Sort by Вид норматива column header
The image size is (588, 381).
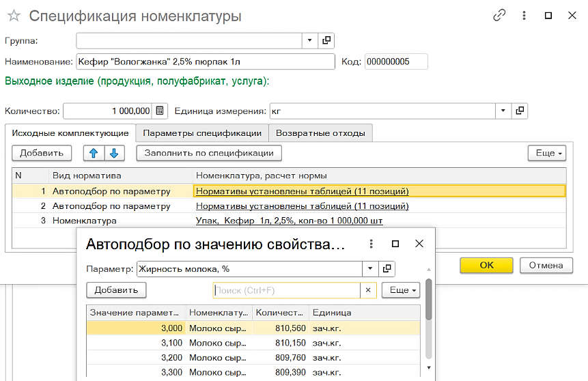pyautogui.click(x=120, y=175)
